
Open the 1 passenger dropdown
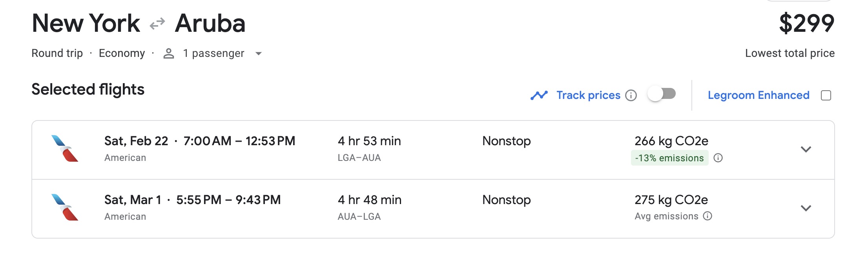(259, 54)
